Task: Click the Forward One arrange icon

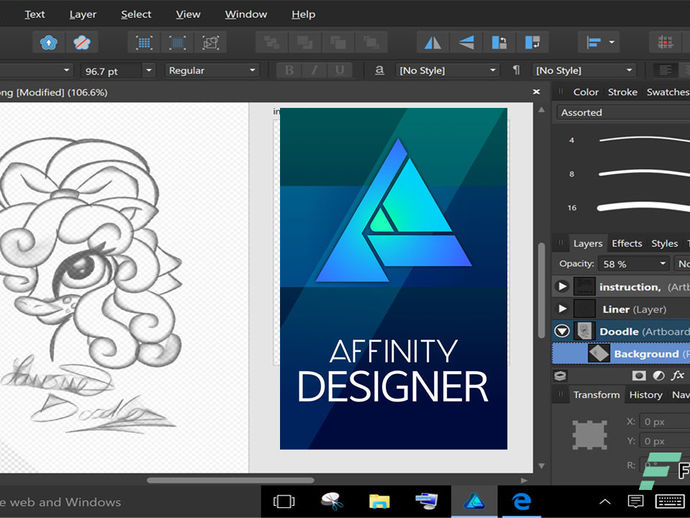Action: point(338,43)
